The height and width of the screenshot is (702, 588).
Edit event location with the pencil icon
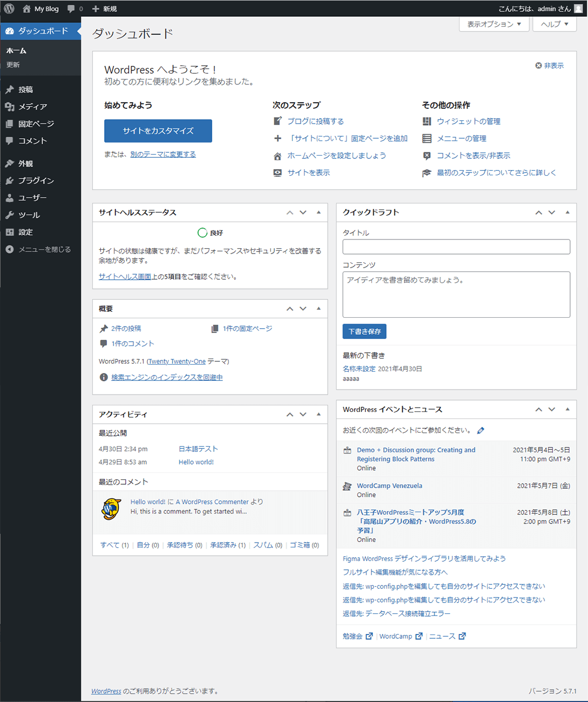481,430
